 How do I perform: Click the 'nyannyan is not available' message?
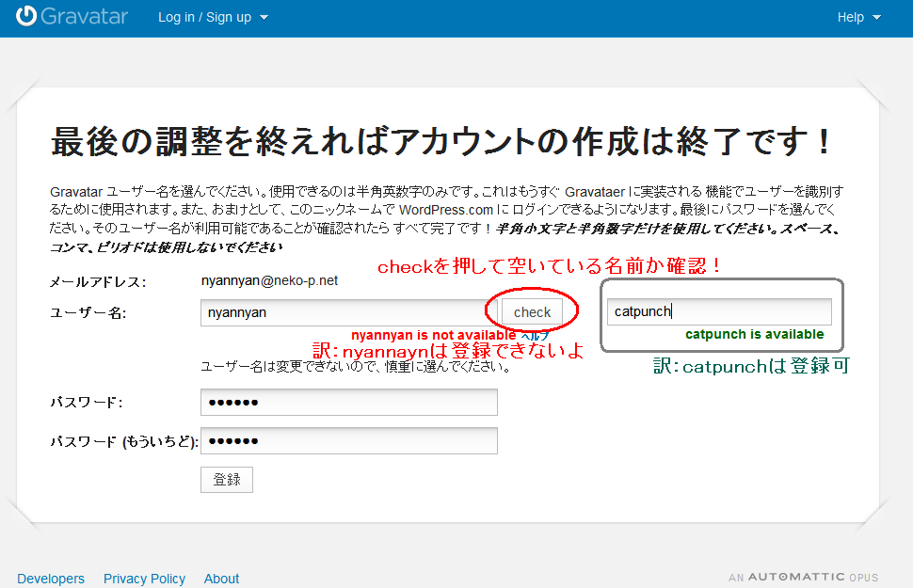[433, 335]
